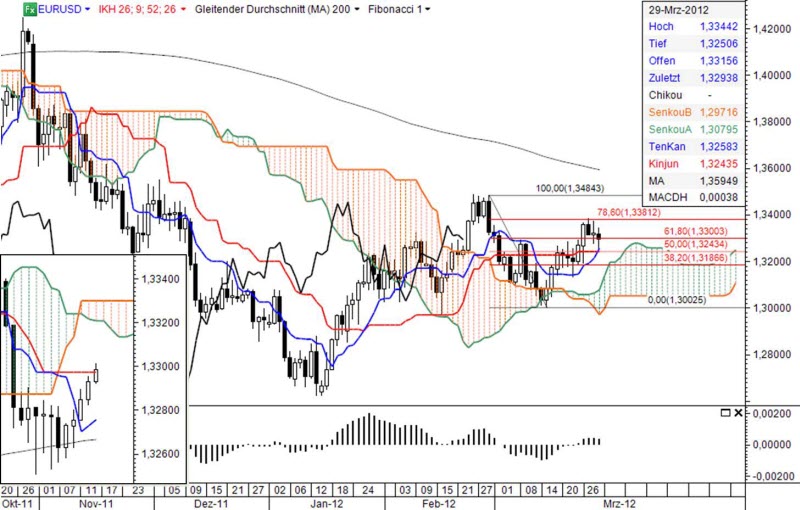
Task: Click the day 24 tick in January
Action: click(367, 490)
